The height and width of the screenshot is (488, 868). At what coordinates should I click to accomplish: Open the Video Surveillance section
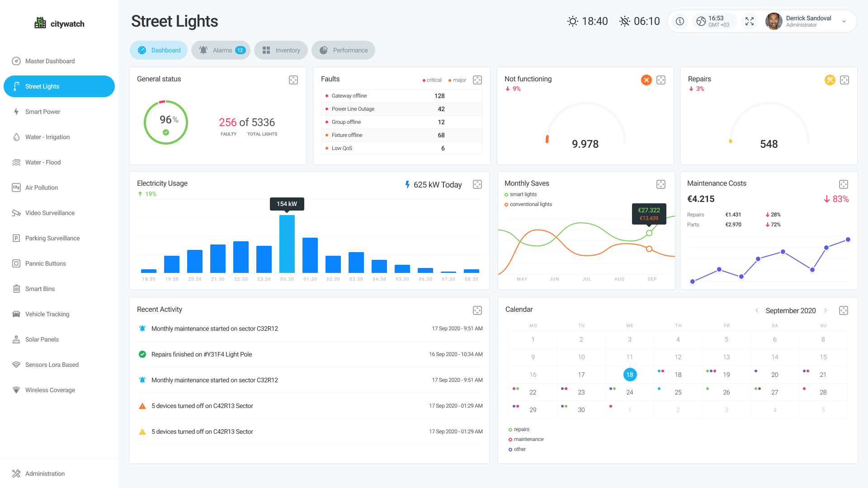click(x=17, y=213)
